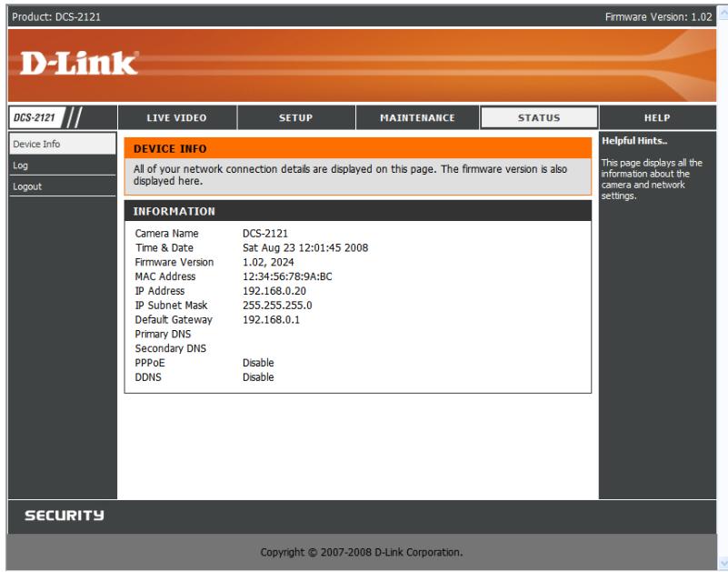Click the IP Subnet Mask label
This screenshot has height=572, width=728.
171,306
